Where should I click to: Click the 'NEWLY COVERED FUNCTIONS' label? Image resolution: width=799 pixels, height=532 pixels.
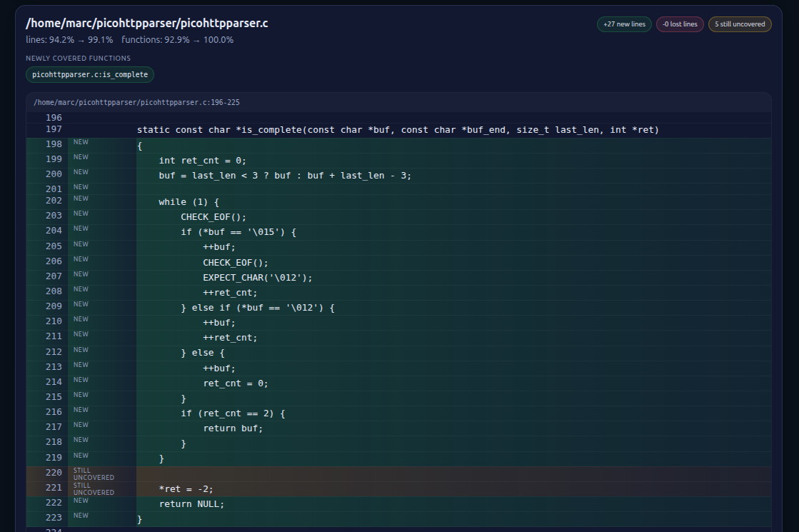pos(78,58)
